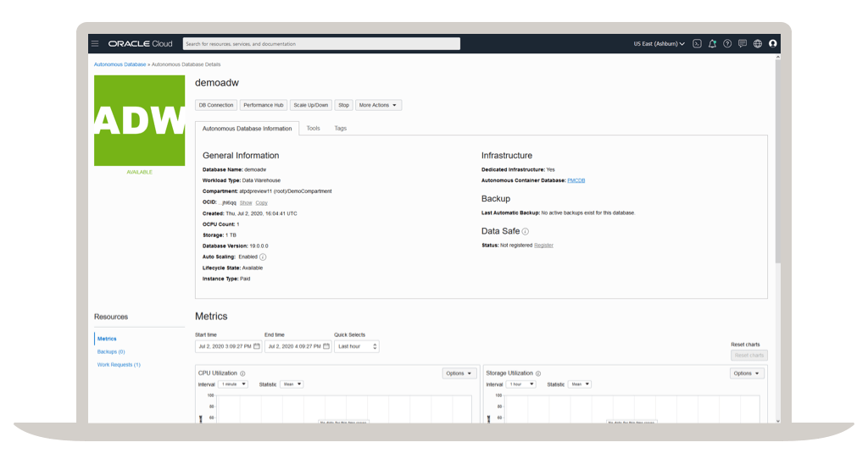Screen dimensions: 868x459
Task: Click the Instance Type: Paid text
Action: (226, 279)
